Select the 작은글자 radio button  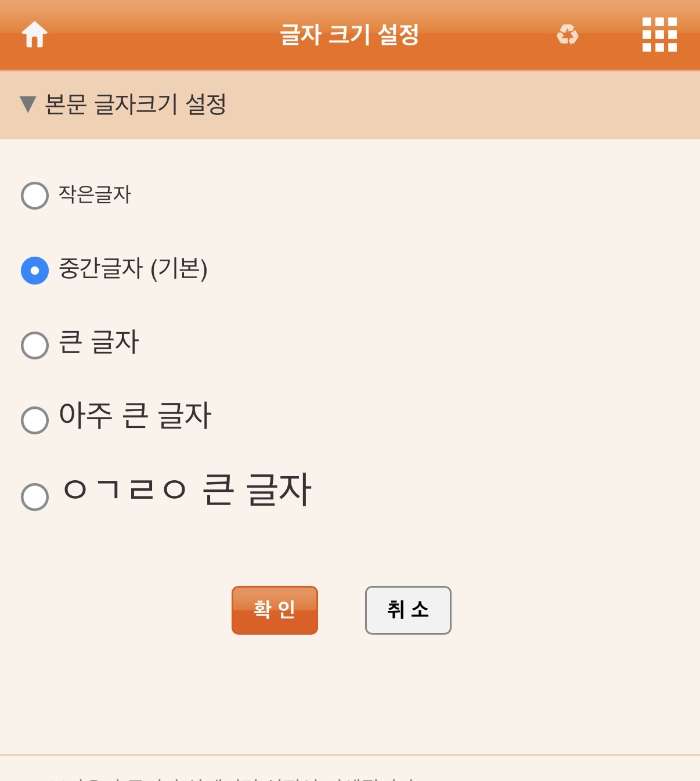[35, 196]
